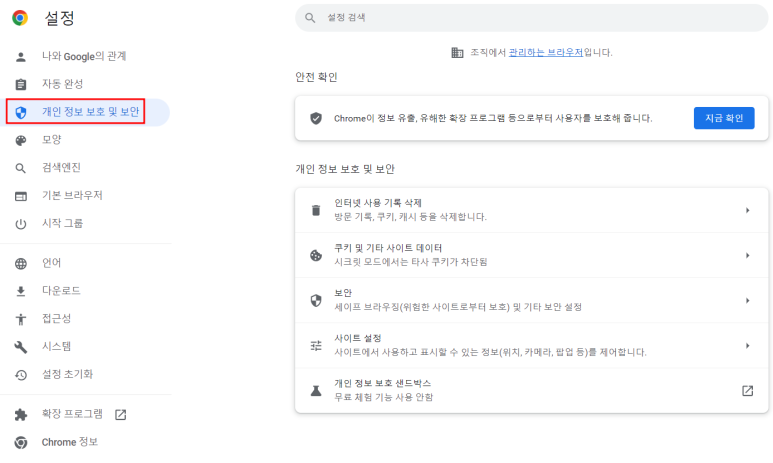This screenshot has width=773, height=463.
Task: Click the magnifier icon for 검색엔진
Action: (21, 169)
